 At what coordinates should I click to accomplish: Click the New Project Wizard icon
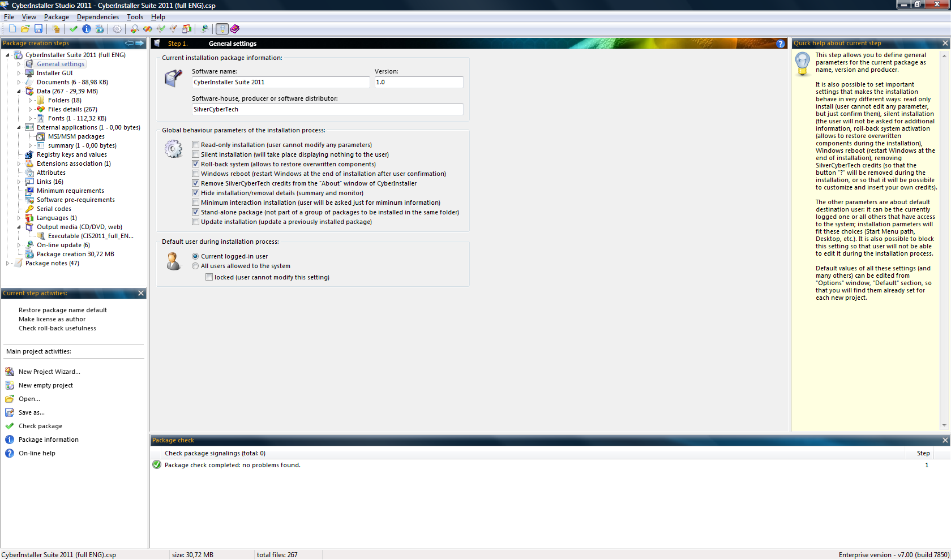pyautogui.click(x=10, y=372)
